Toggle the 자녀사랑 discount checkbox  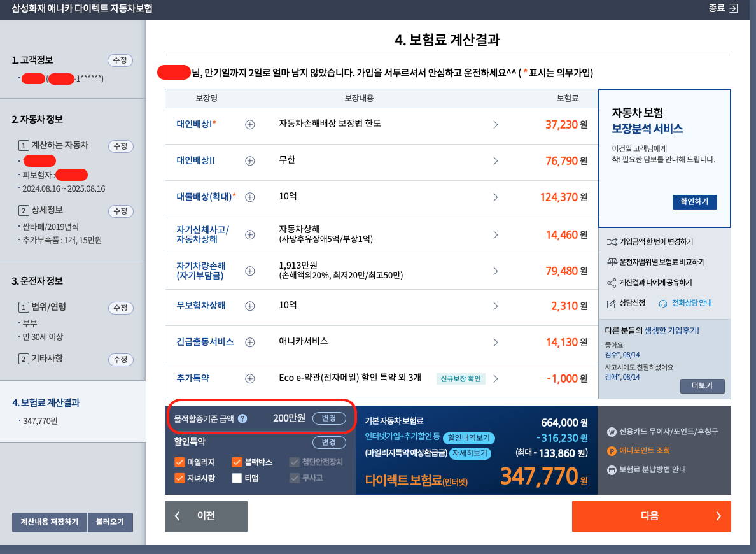179,478
